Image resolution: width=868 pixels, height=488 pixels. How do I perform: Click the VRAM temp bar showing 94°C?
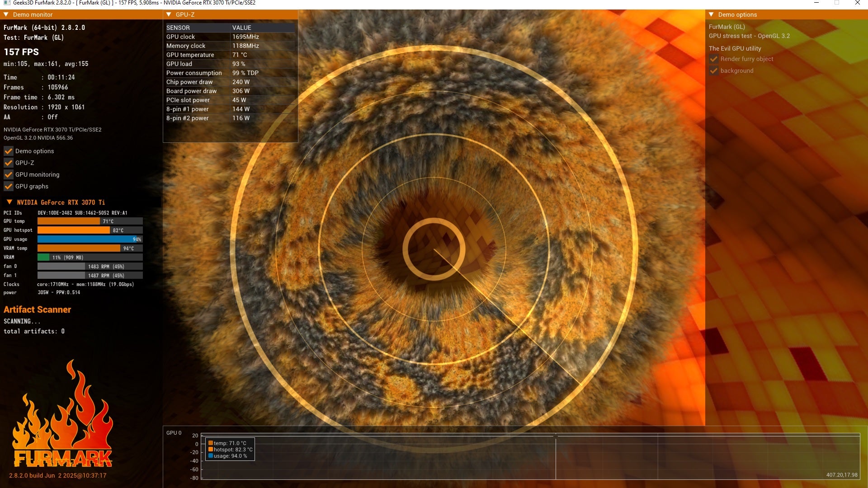click(x=90, y=248)
